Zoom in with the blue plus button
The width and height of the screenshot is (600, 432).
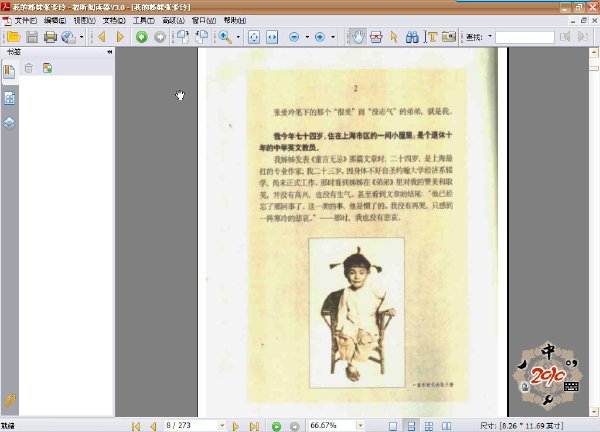pos(320,37)
